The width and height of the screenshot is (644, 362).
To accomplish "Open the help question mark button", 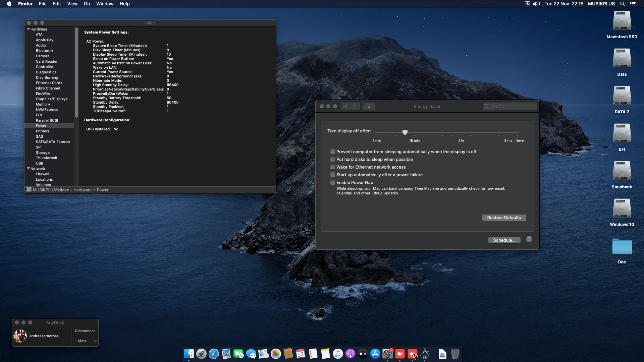I will [529, 239].
